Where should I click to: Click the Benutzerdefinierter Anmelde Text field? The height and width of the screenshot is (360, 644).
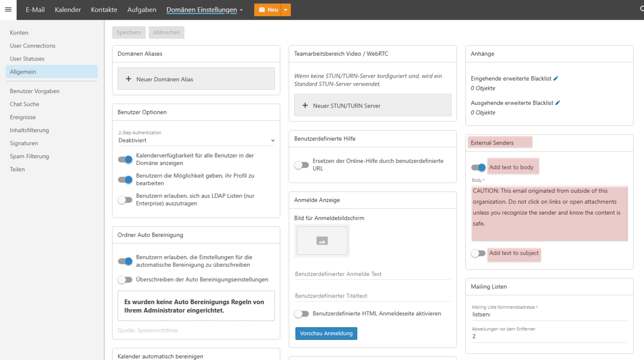pyautogui.click(x=373, y=274)
